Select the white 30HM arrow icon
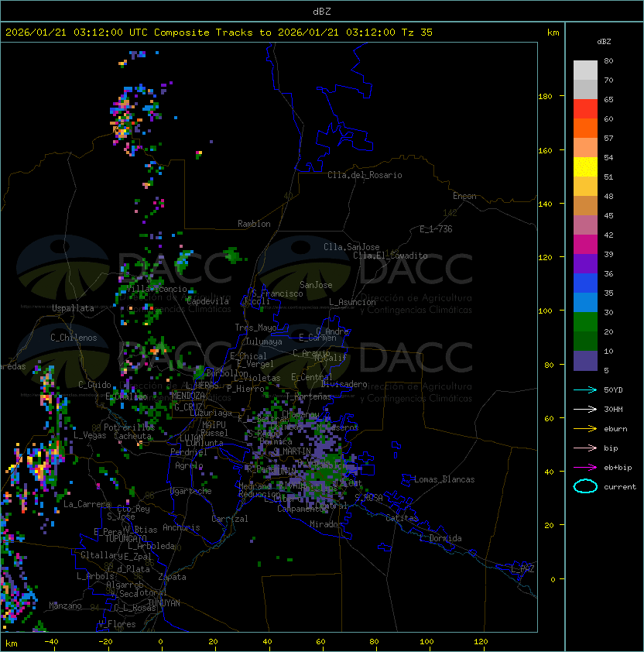 585,409
